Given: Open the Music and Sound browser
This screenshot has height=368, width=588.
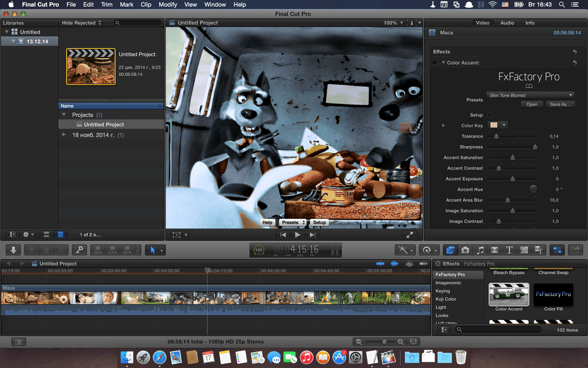Looking at the screenshot, I should (480, 250).
